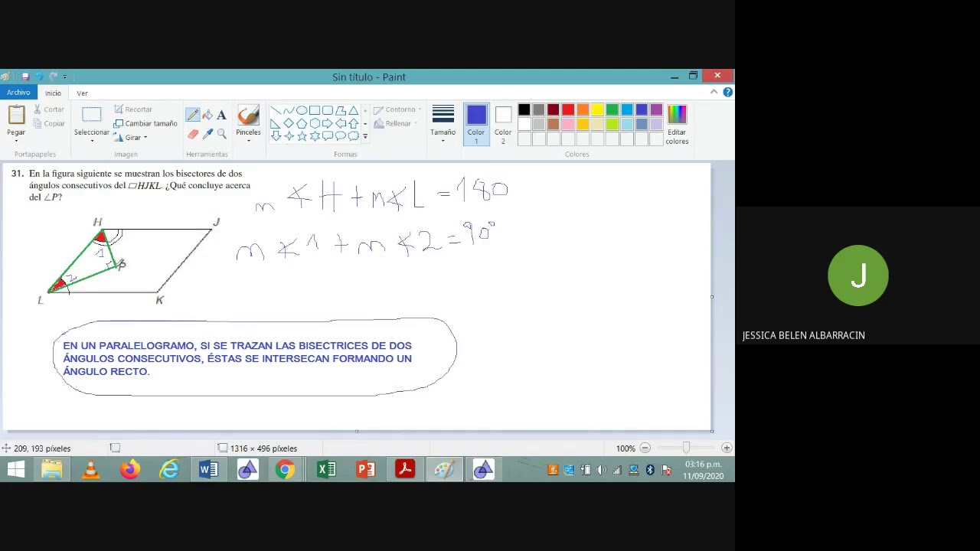Choose the straight line shape
980x551 pixels.
pos(276,110)
